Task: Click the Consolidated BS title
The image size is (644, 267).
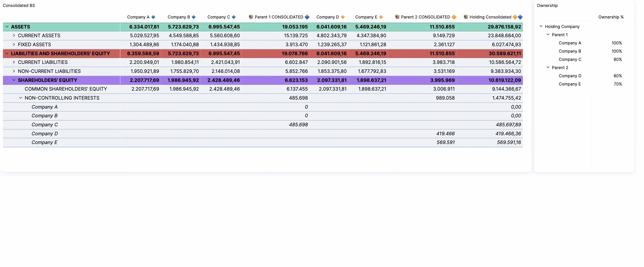Action: pos(19,5)
